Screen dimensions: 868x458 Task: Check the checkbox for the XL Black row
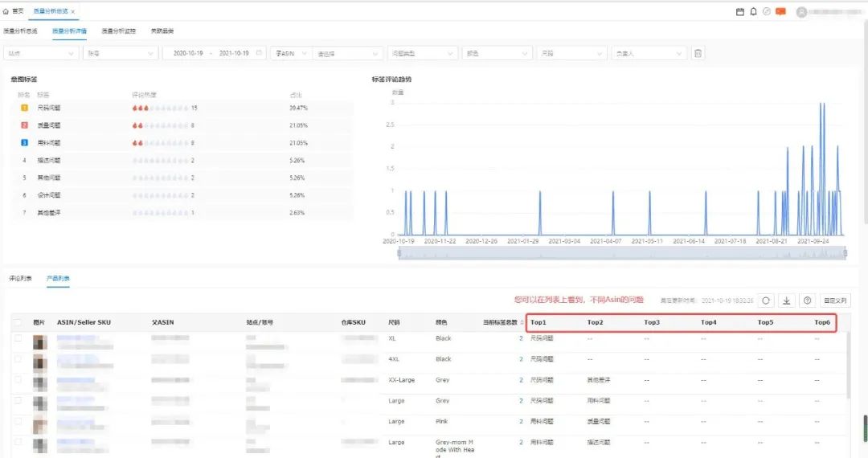coord(18,339)
